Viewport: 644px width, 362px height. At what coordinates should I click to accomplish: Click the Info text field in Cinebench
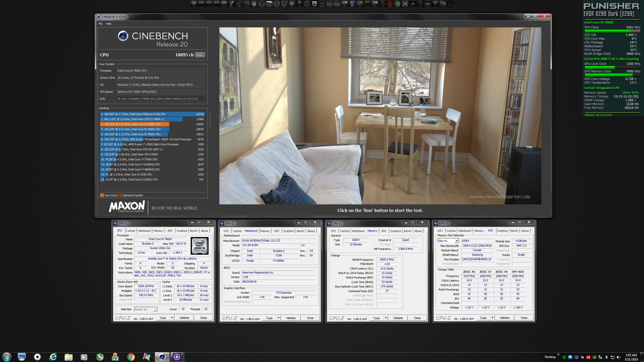click(160, 99)
